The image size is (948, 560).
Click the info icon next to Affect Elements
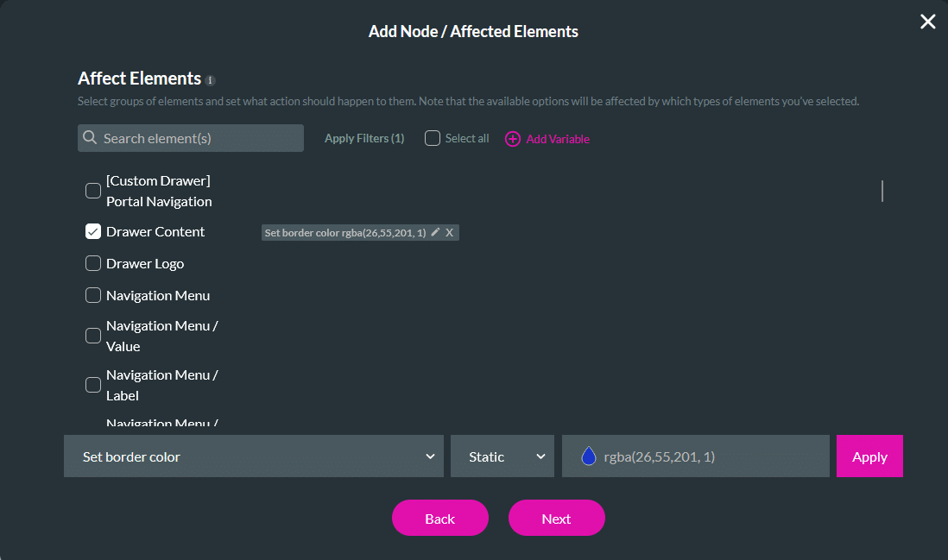[x=210, y=79]
